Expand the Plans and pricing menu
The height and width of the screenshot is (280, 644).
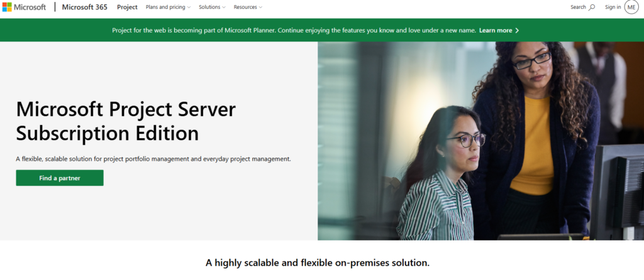coord(168,7)
